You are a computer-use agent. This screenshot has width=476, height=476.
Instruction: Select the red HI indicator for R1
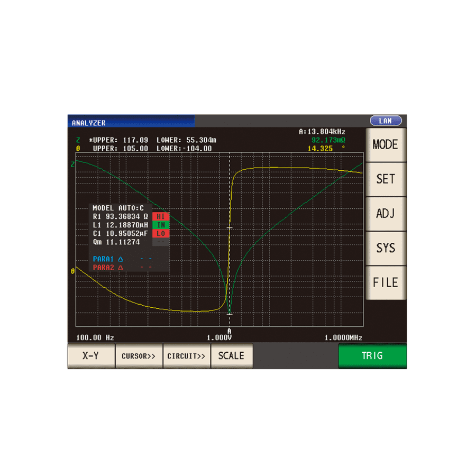[x=161, y=217]
